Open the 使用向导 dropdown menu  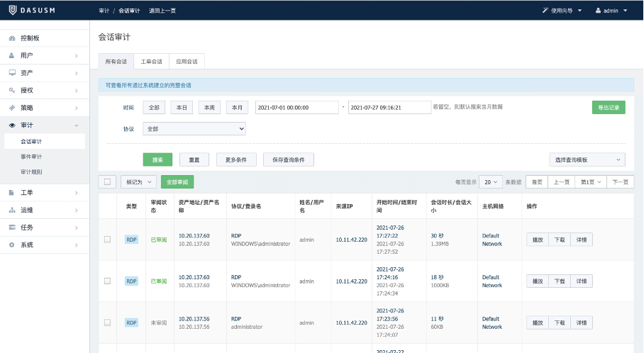[x=562, y=11]
